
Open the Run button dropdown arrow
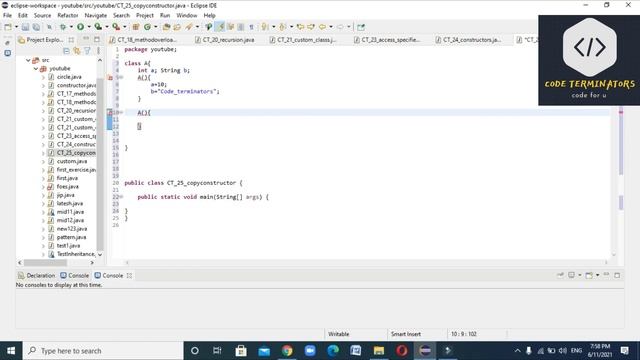coord(89,27)
